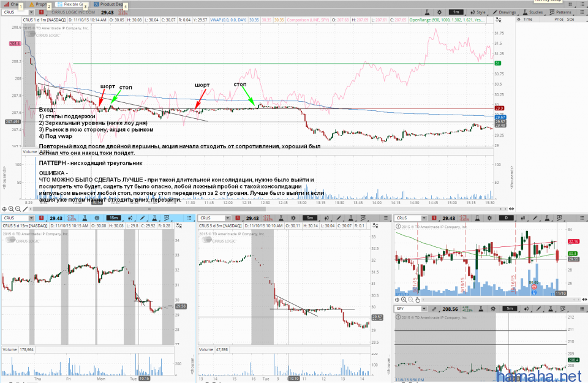
Task: Open SPY chart settings gear
Action: (x=493, y=309)
